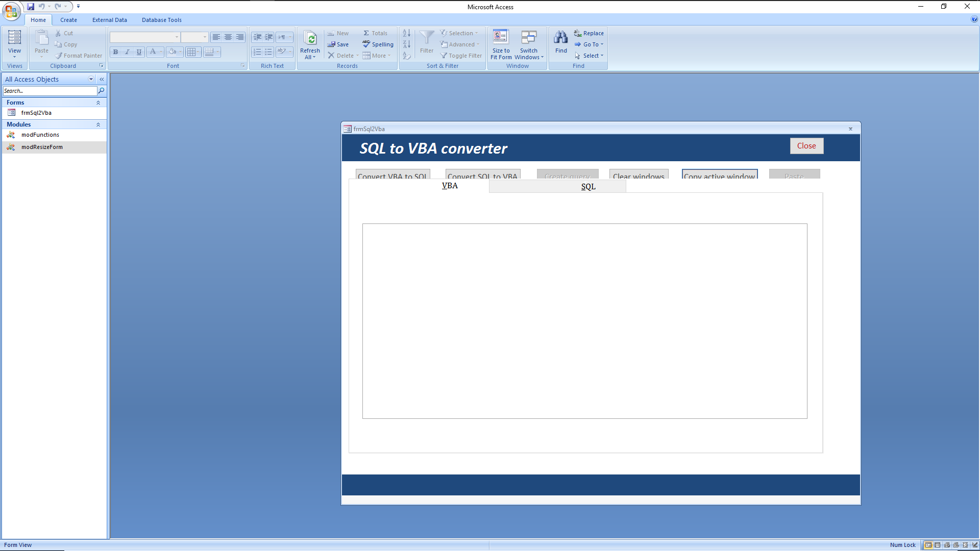Click inside the VBA text box

tap(585, 321)
